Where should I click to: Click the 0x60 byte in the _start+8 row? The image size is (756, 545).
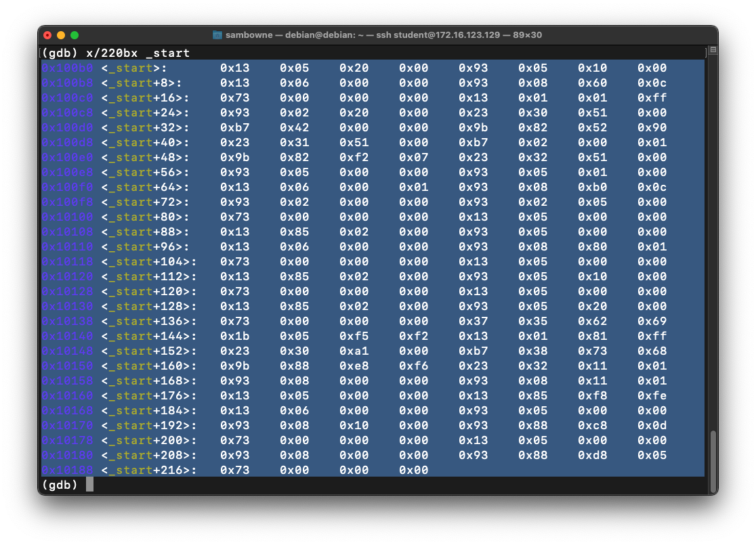(592, 83)
